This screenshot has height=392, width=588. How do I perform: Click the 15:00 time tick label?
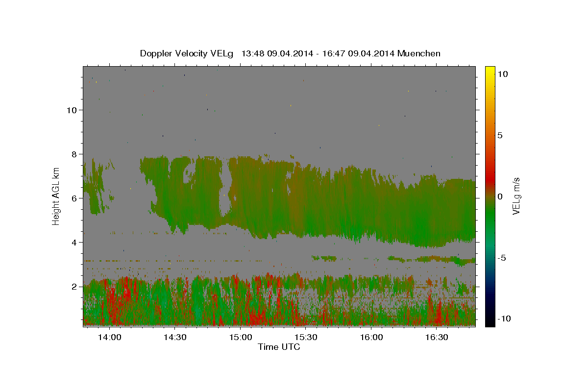coord(240,338)
